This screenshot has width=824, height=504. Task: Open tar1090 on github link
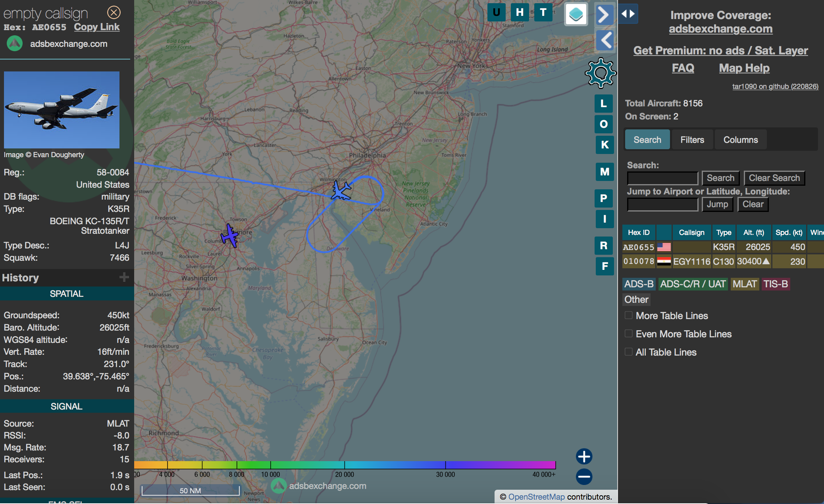(x=775, y=87)
